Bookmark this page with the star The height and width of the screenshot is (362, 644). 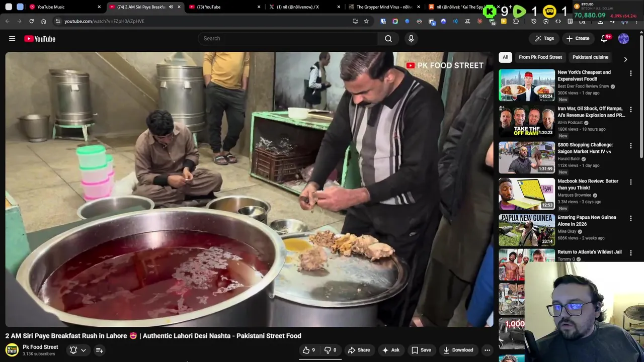click(x=366, y=21)
